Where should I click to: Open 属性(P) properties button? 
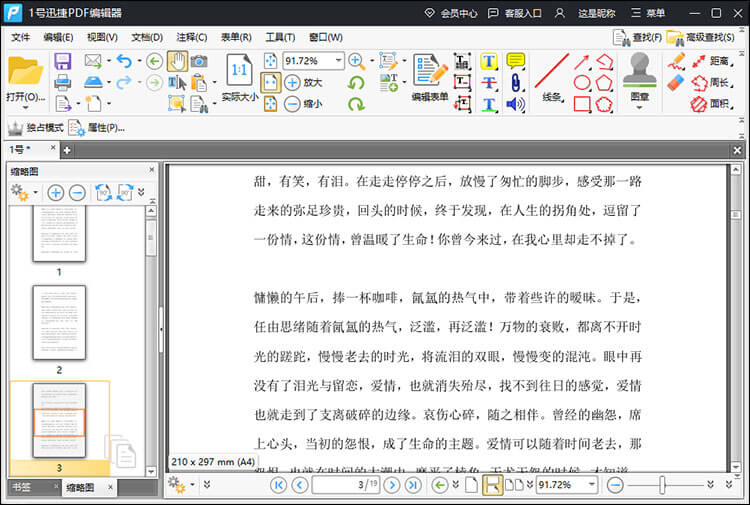click(97, 128)
